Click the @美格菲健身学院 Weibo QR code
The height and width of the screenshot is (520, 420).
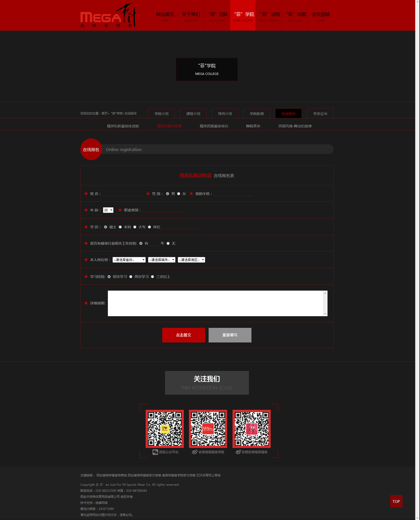coord(208,429)
